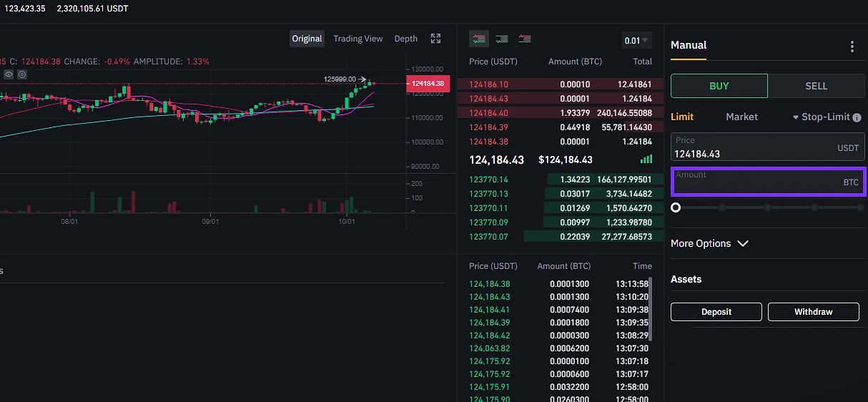The width and height of the screenshot is (868, 402).
Task: Switch to the Original chart tab
Action: click(x=307, y=39)
